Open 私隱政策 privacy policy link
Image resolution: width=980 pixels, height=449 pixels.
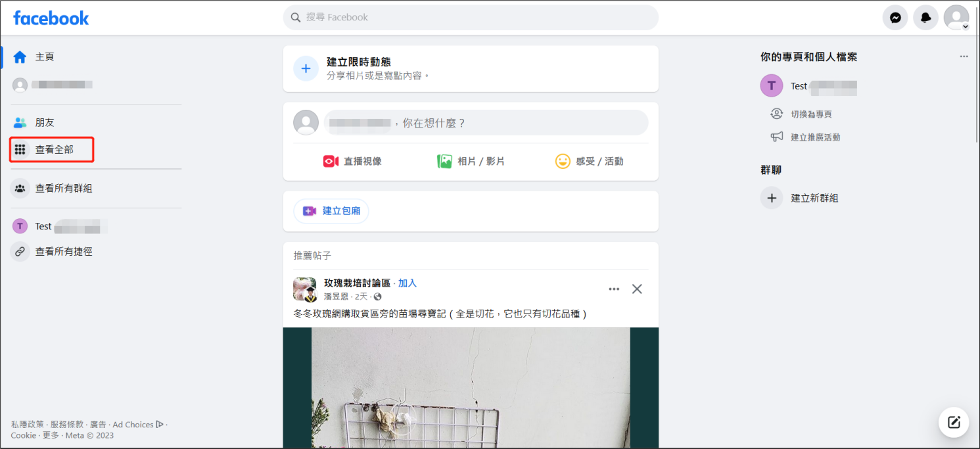29,424
